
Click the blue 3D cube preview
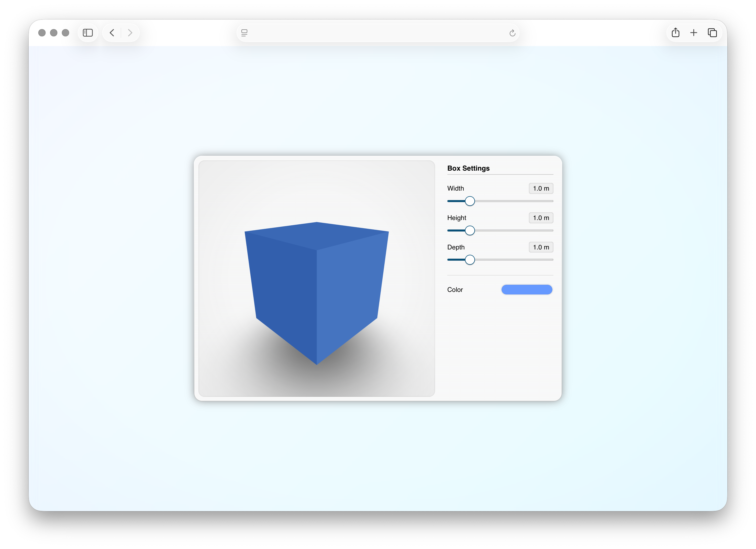pos(316,293)
